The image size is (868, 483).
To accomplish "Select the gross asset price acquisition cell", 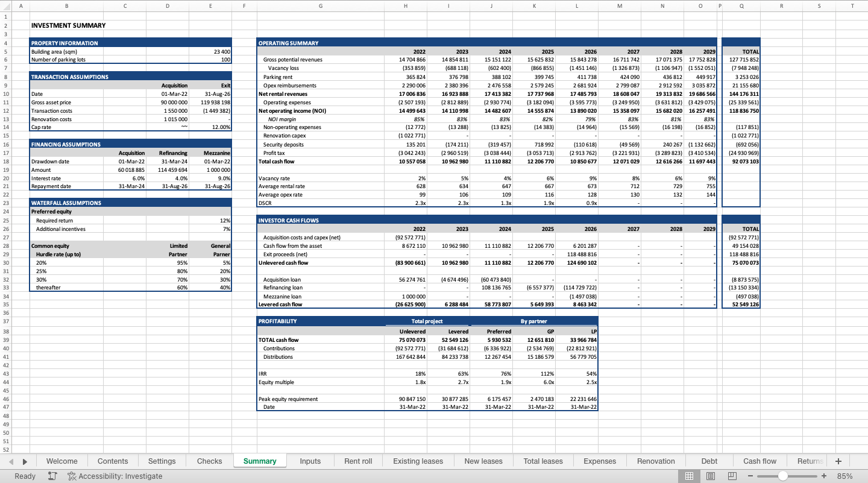I will (x=168, y=103).
